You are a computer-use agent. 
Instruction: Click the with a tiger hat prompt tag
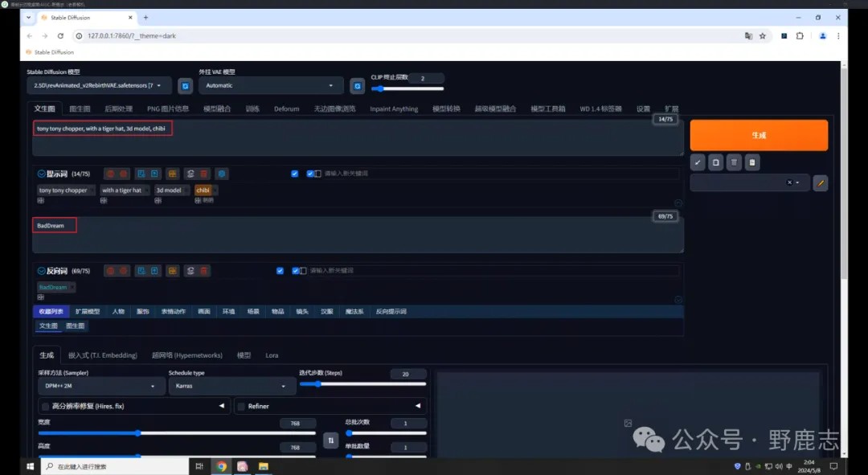click(122, 190)
